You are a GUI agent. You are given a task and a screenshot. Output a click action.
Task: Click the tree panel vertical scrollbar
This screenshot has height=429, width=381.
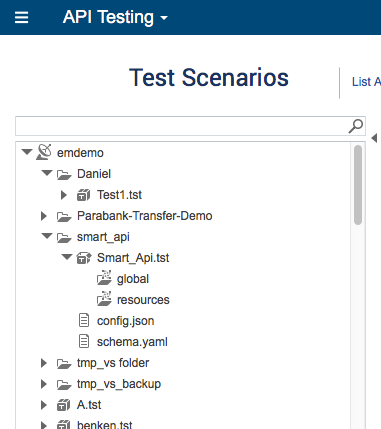click(358, 185)
